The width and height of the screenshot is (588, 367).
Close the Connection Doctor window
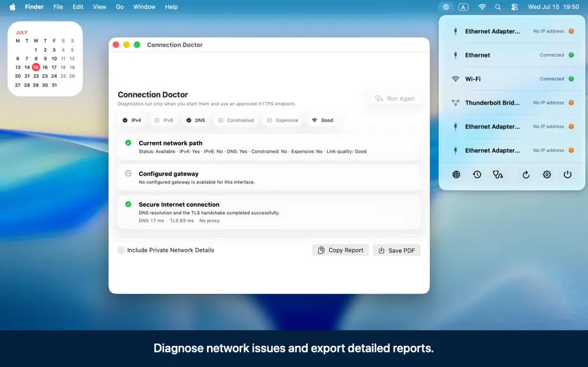pyautogui.click(x=116, y=45)
